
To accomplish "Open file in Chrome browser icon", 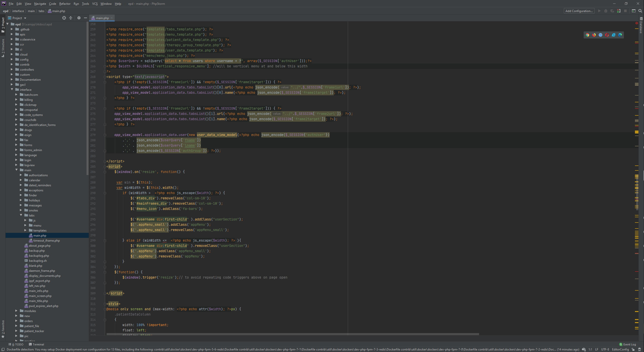I will 587,35.
